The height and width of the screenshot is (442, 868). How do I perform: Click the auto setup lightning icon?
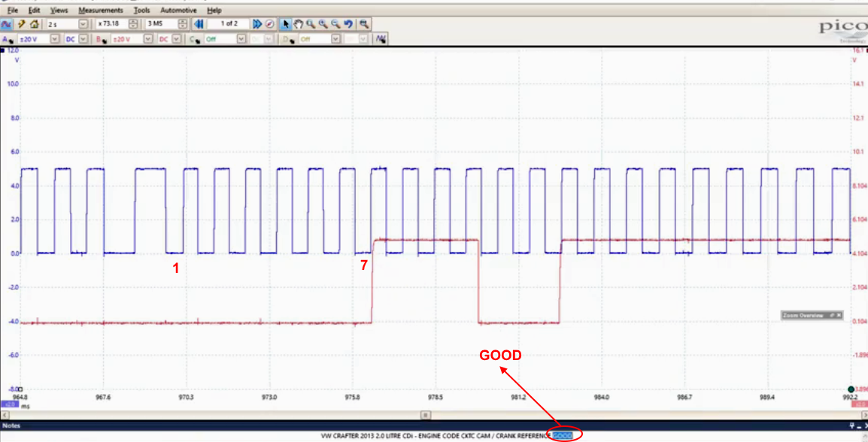point(21,24)
